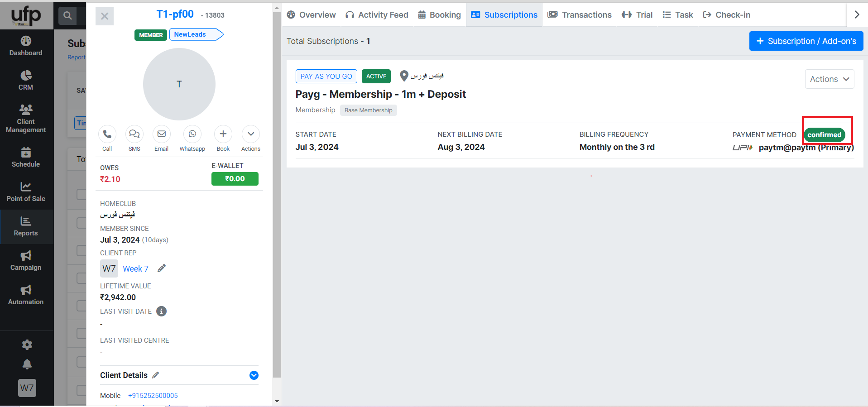
Task: Open Whatsapp messaging icon
Action: click(192, 134)
